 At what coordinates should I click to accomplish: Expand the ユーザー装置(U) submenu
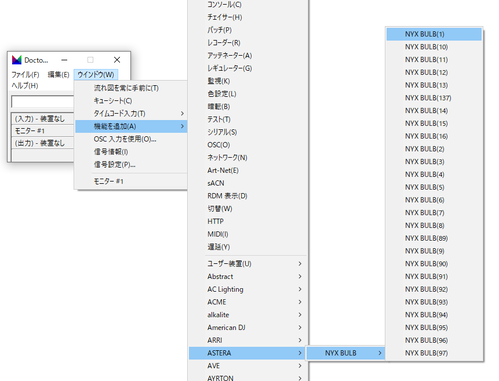point(248,264)
